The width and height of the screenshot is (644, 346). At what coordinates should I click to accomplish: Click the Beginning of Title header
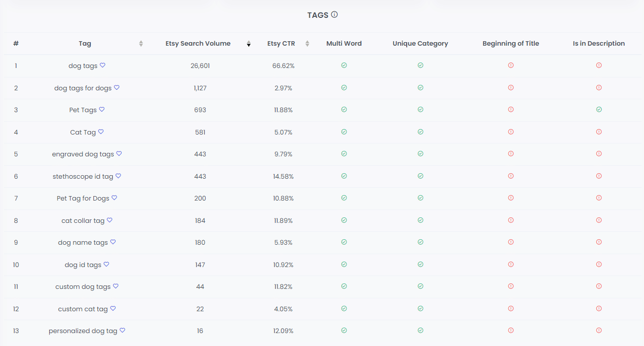[511, 44]
